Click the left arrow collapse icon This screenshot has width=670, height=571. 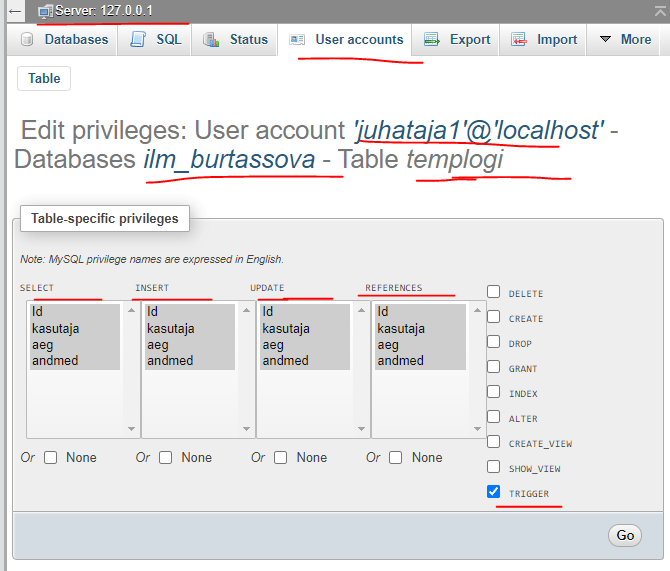tap(15, 10)
